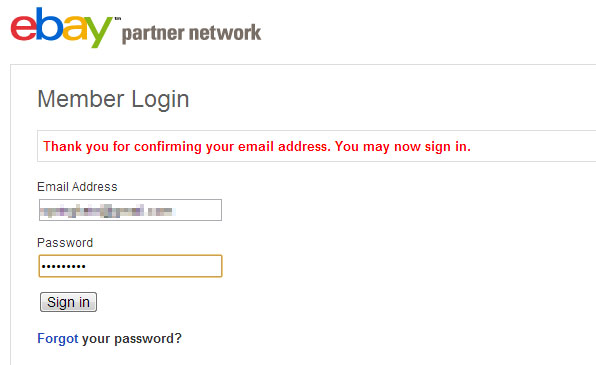Viewport: 596px width, 365px height.
Task: Click the yellow 'a' in eBay logo
Action: pyautogui.click(x=75, y=28)
